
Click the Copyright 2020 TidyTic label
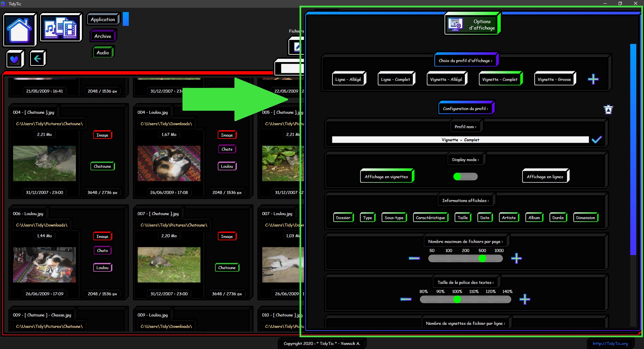(x=322, y=343)
